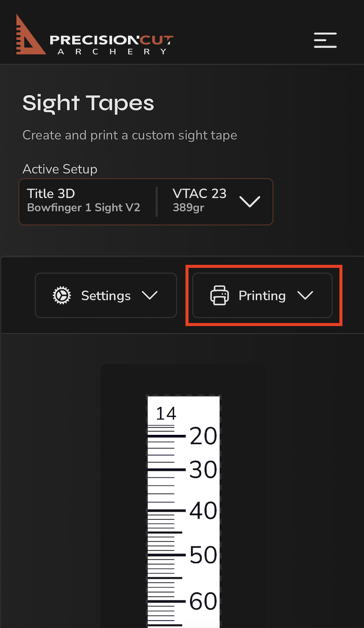Click the 14 label atop sight tape
The height and width of the screenshot is (628, 364).
(166, 413)
